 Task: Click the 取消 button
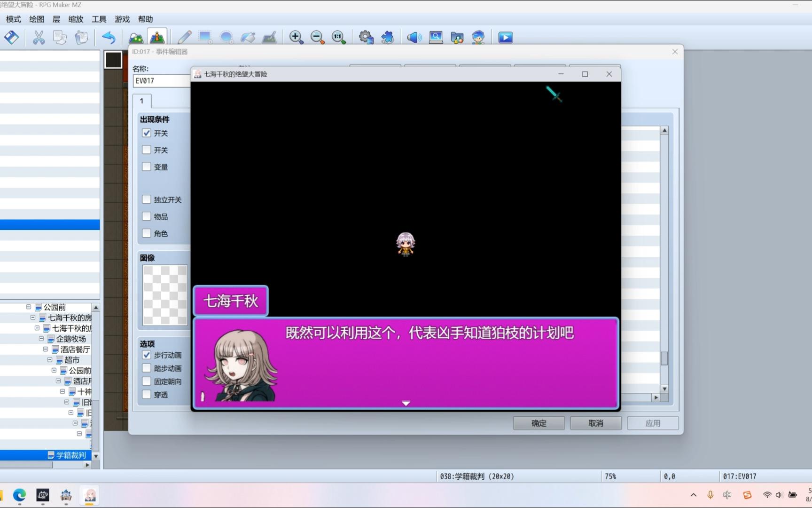click(596, 423)
